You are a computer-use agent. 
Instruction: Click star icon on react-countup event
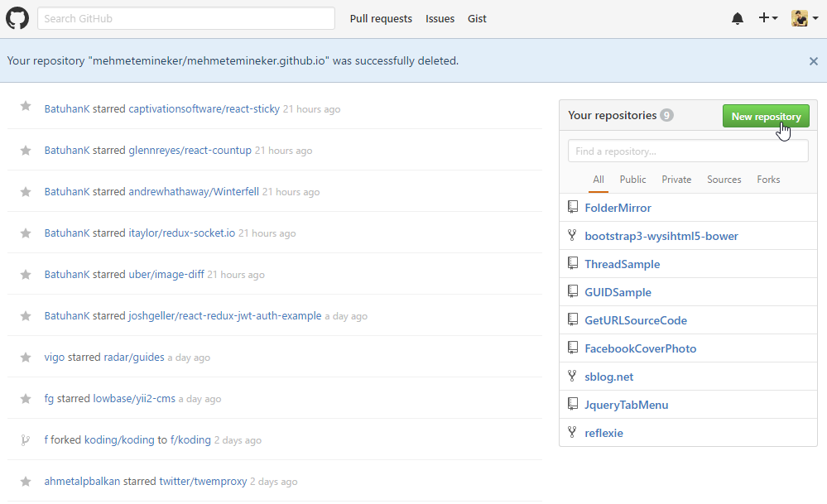coord(26,151)
